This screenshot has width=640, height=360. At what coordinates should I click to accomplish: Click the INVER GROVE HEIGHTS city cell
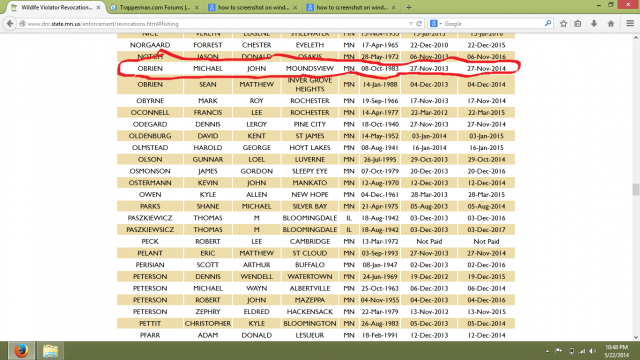310,84
